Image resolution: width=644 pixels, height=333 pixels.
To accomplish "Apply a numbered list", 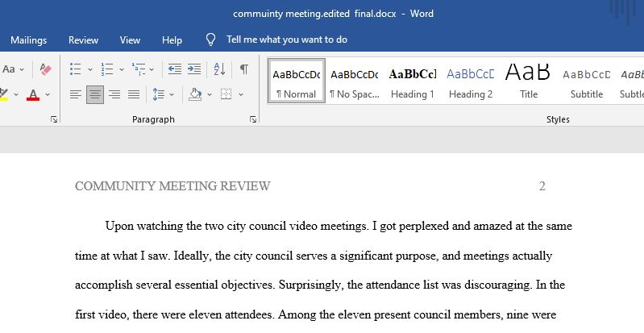I will point(106,69).
